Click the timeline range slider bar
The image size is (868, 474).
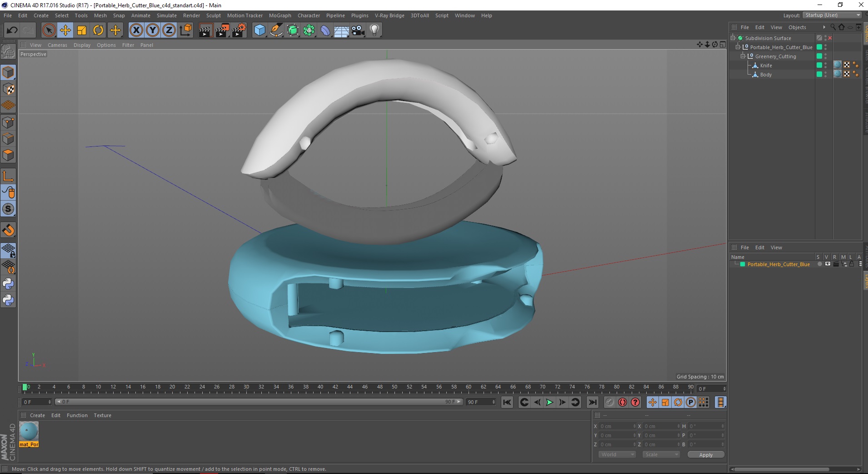click(x=259, y=402)
